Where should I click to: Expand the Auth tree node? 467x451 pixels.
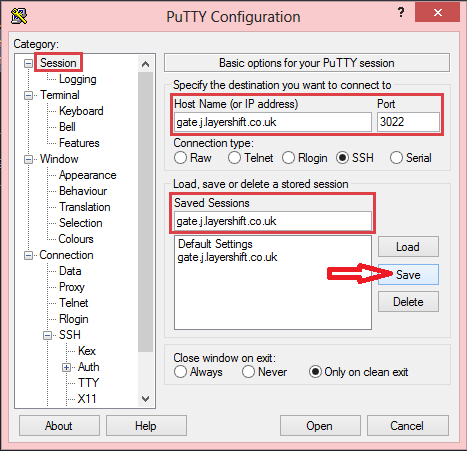click(x=66, y=367)
